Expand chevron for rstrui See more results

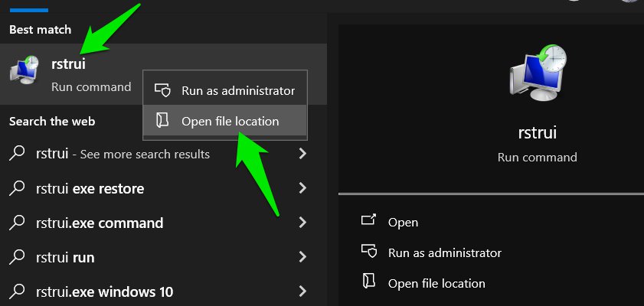302,154
